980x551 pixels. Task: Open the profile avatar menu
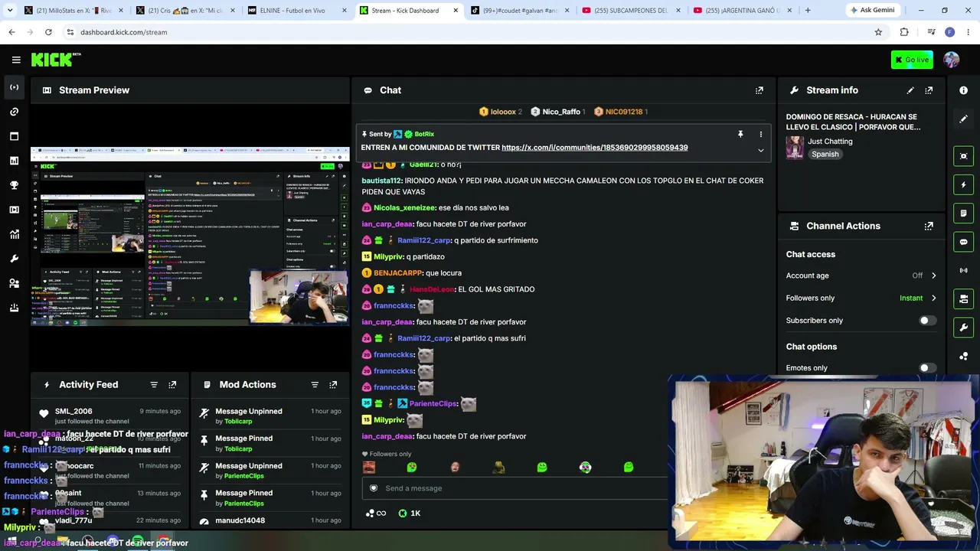pyautogui.click(x=952, y=60)
